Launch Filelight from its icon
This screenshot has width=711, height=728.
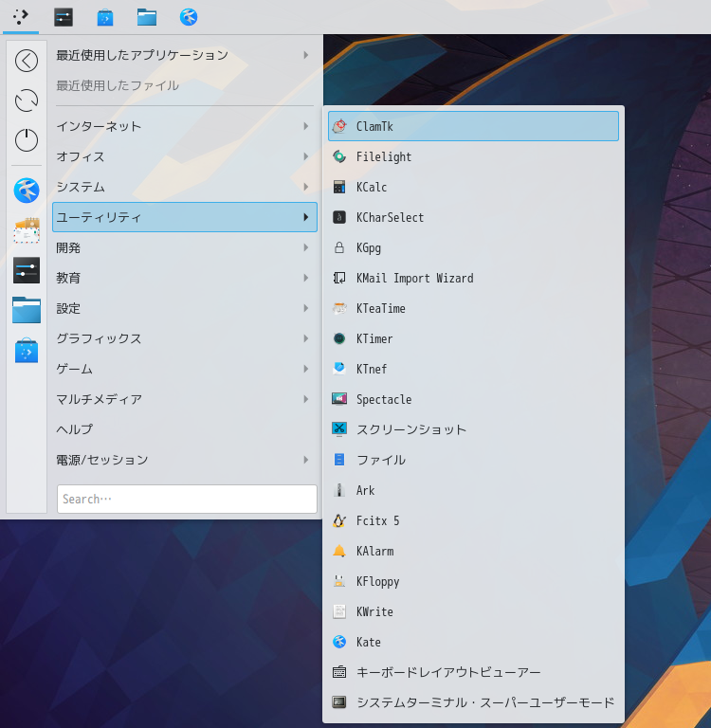(x=339, y=157)
